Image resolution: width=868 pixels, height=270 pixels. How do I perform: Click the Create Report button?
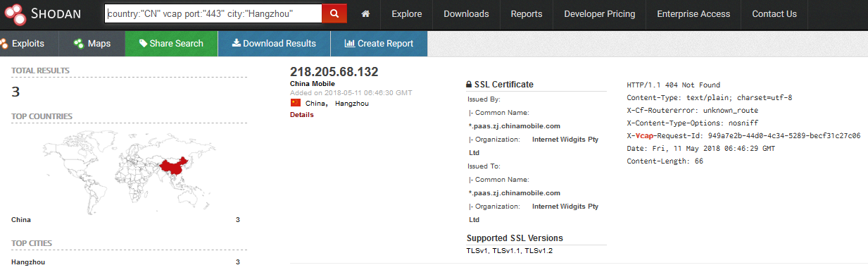tap(379, 43)
